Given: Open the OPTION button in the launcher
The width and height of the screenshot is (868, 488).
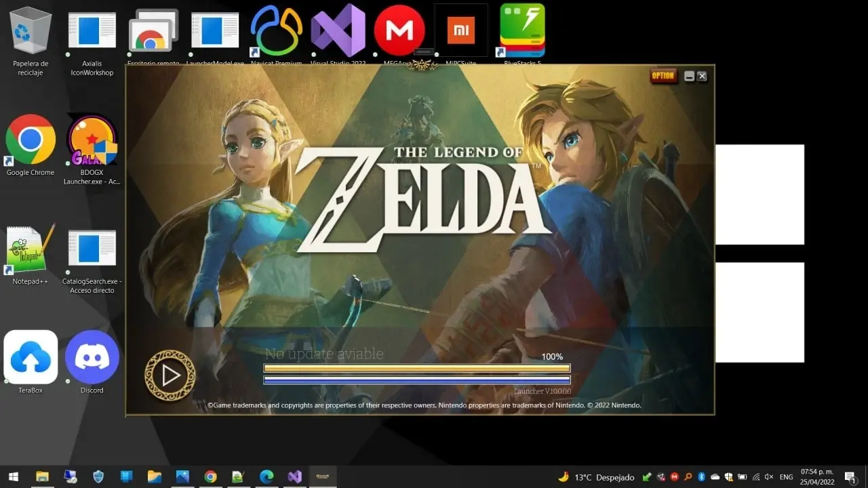Looking at the screenshot, I should point(663,76).
